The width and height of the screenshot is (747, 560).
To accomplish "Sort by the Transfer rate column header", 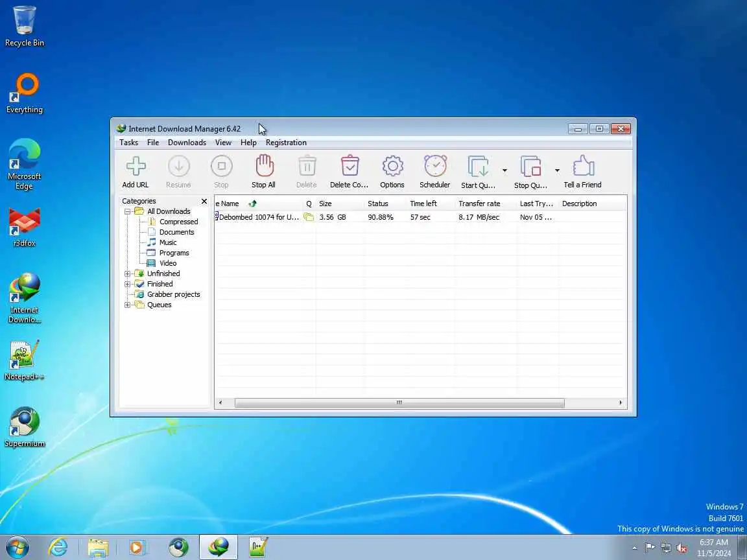I will (x=486, y=204).
